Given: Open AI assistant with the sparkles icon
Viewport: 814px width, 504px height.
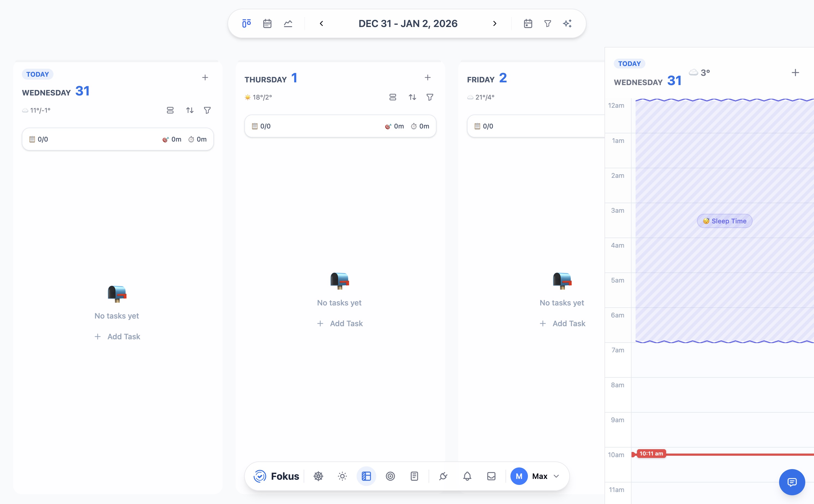Looking at the screenshot, I should 567,23.
